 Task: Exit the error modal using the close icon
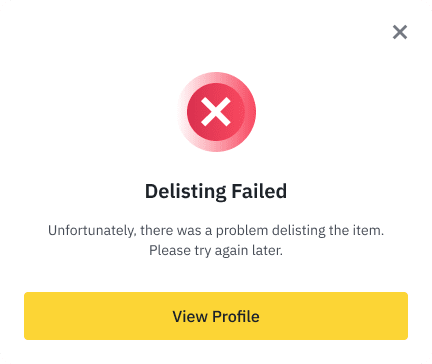click(400, 32)
